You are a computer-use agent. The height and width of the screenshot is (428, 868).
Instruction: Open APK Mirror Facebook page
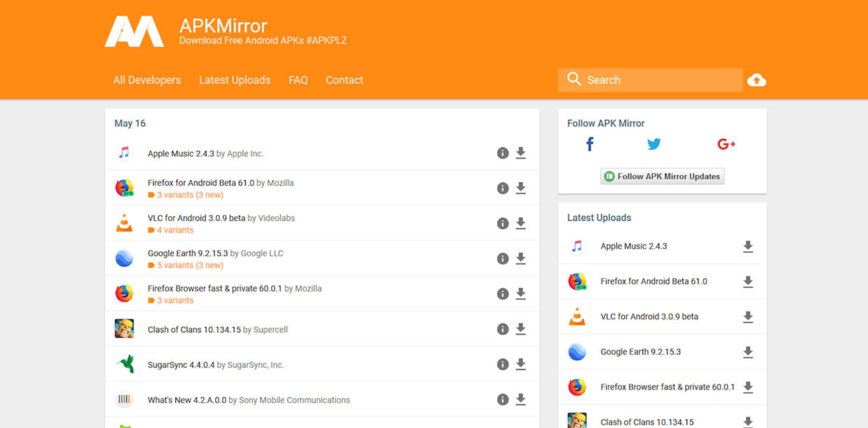click(590, 145)
